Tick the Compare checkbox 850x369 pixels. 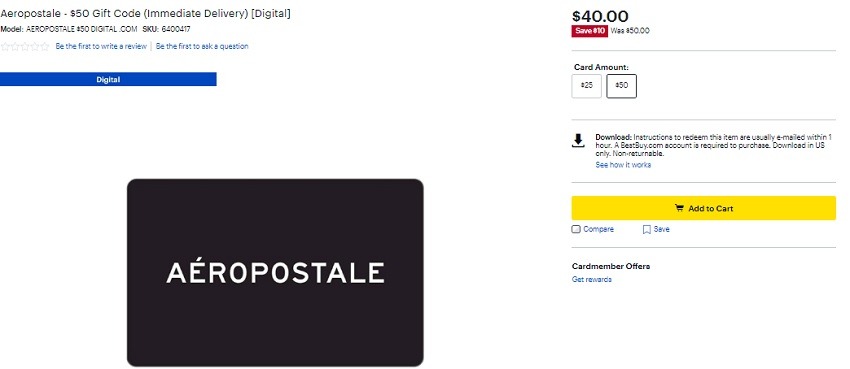click(x=576, y=229)
